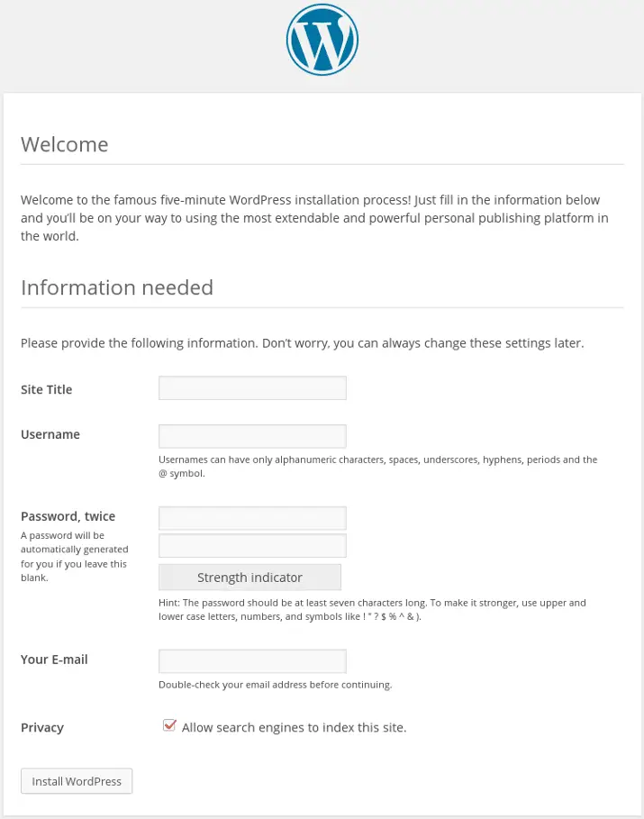Click the first password entry field

[x=252, y=518]
